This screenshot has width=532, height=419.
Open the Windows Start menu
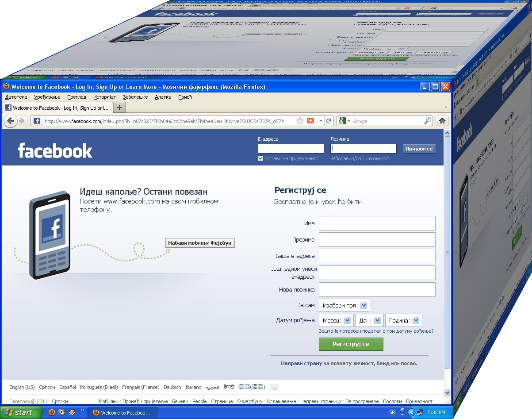pyautogui.click(x=21, y=412)
